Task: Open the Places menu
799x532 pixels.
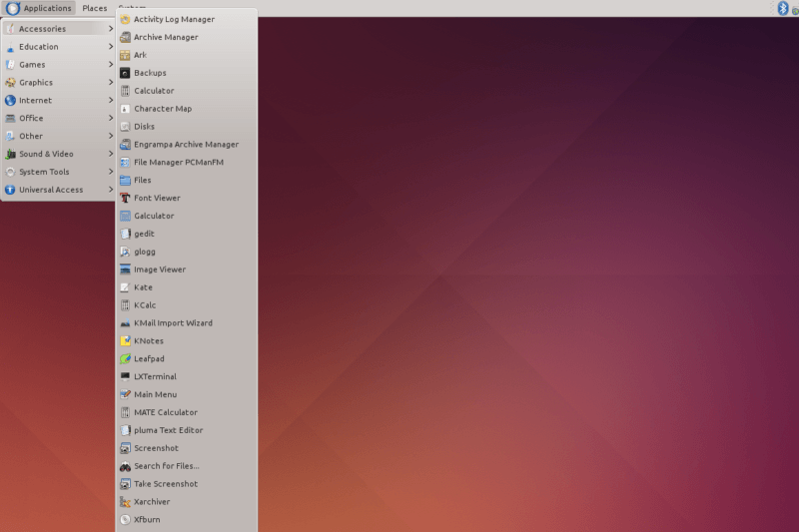Action: (x=95, y=8)
